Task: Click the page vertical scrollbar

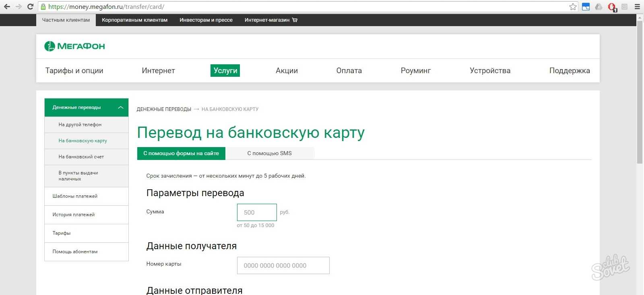Action: click(x=640, y=92)
